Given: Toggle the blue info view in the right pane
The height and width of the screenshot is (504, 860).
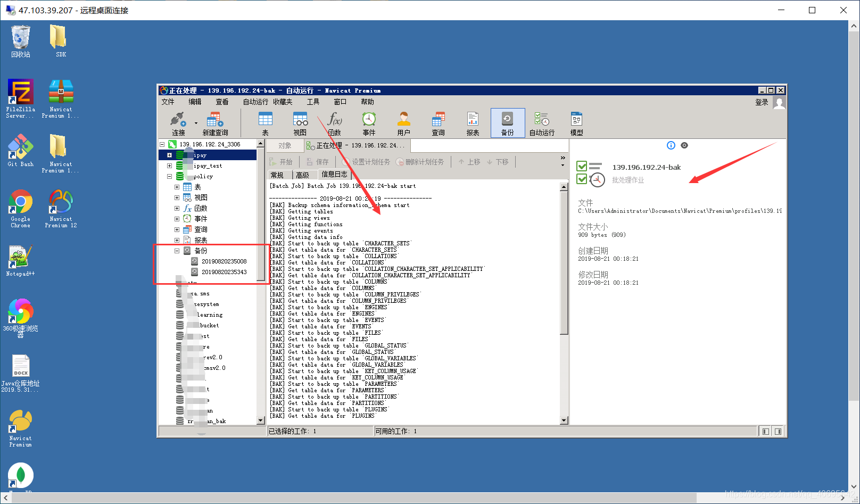Looking at the screenshot, I should (x=671, y=145).
